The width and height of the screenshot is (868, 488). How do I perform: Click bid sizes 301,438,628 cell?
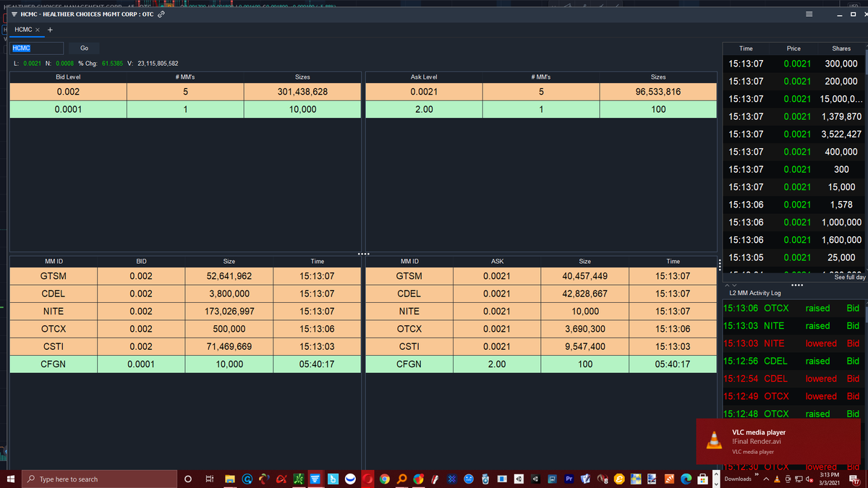coord(302,92)
